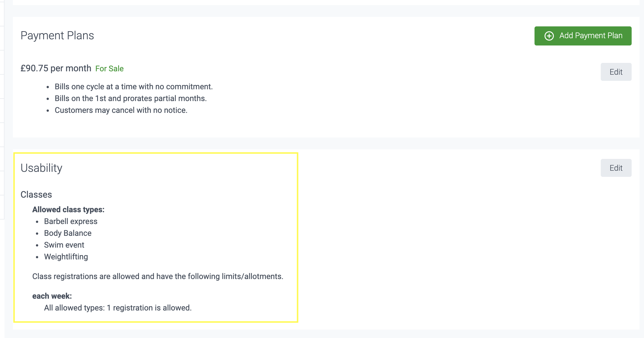Click the Body Balance class type
644x338 pixels.
tap(68, 233)
